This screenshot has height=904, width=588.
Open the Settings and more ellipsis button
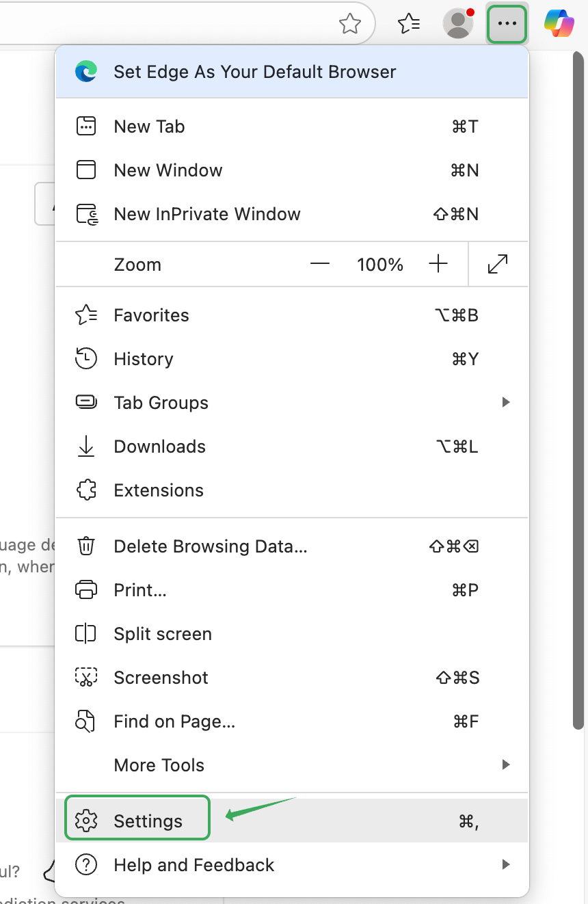[x=507, y=24]
